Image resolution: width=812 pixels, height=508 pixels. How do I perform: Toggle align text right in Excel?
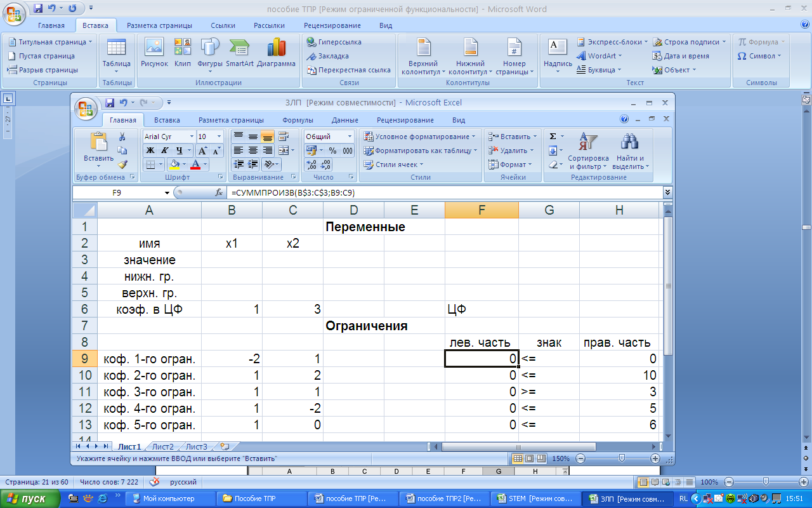coord(267,150)
